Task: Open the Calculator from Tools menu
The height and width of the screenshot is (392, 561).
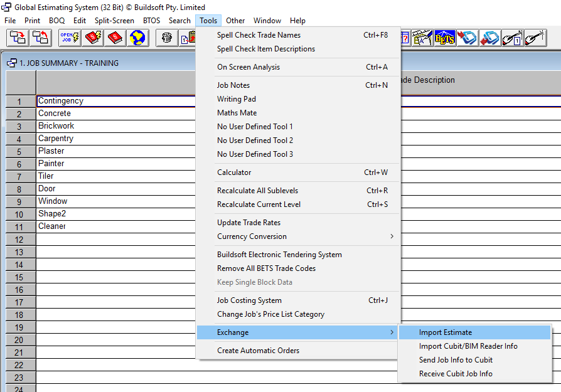Action: pyautogui.click(x=234, y=172)
